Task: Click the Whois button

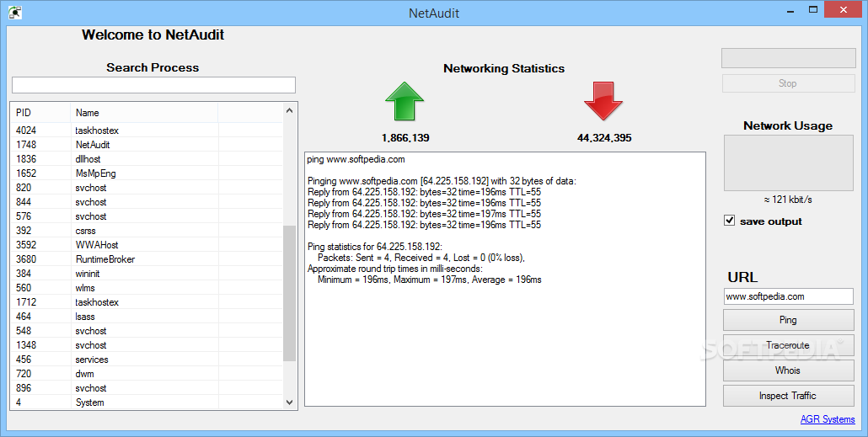Action: click(788, 370)
